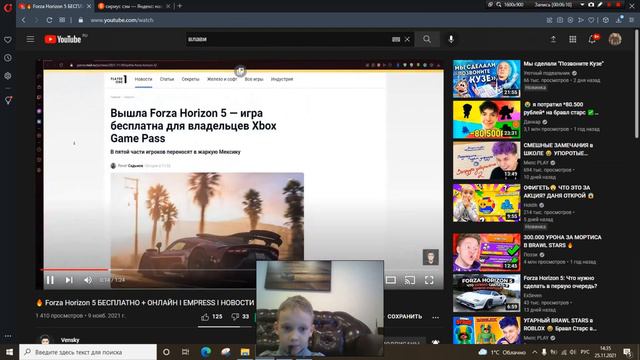640x360 pixels.
Task: Open on-screen keyboard in search box
Action: point(396,39)
